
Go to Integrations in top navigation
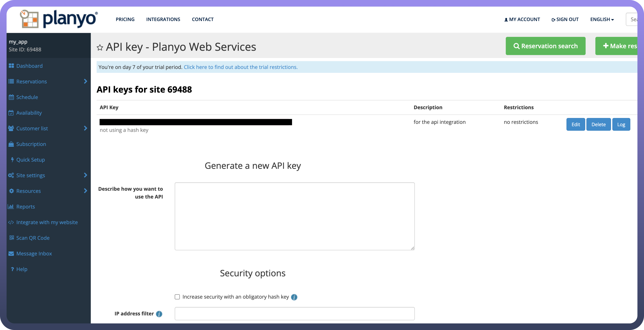(x=163, y=20)
